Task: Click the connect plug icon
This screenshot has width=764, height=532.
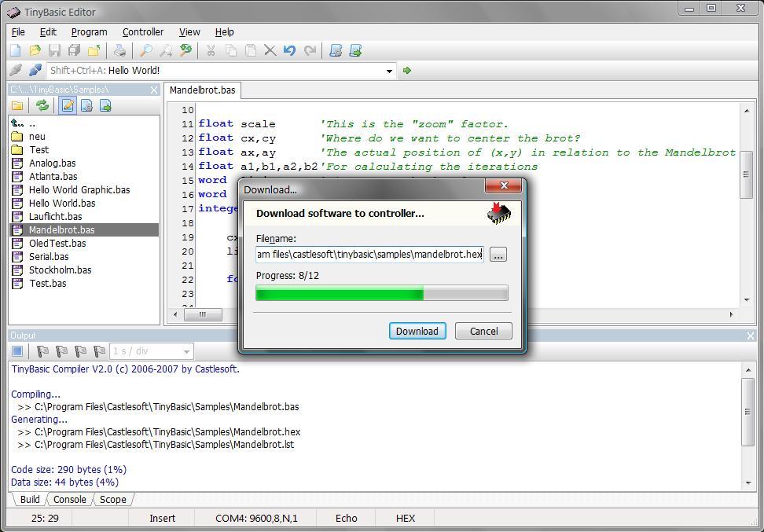Action: pyautogui.click(x=35, y=71)
